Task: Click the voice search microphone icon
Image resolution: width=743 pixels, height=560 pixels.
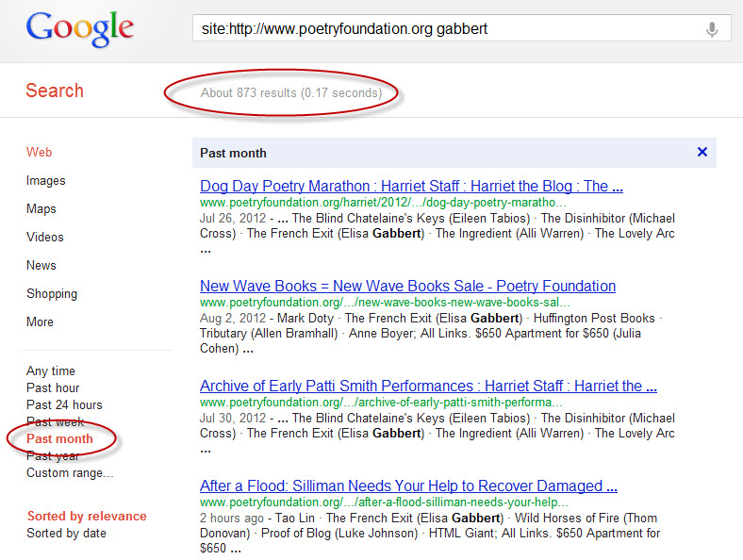Action: (711, 29)
